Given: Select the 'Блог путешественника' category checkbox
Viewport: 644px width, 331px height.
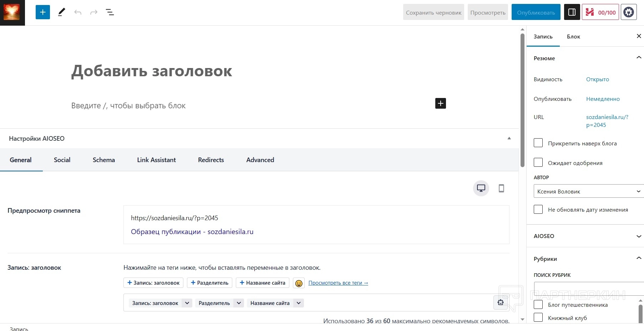Looking at the screenshot, I should pos(538,305).
